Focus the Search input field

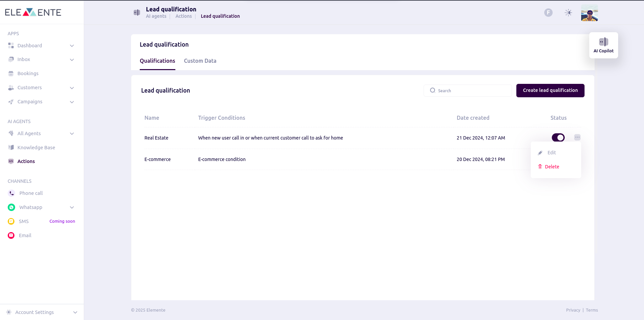468,91
